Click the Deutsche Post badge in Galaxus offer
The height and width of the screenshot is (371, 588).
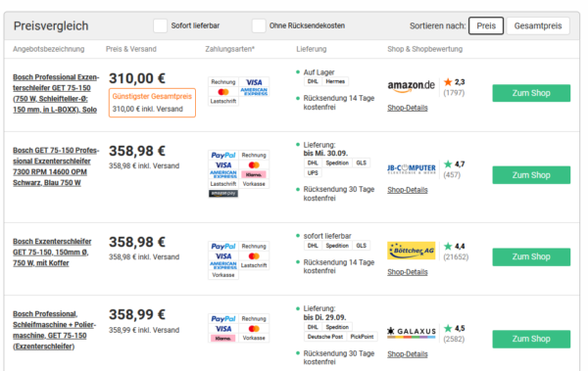click(x=324, y=337)
